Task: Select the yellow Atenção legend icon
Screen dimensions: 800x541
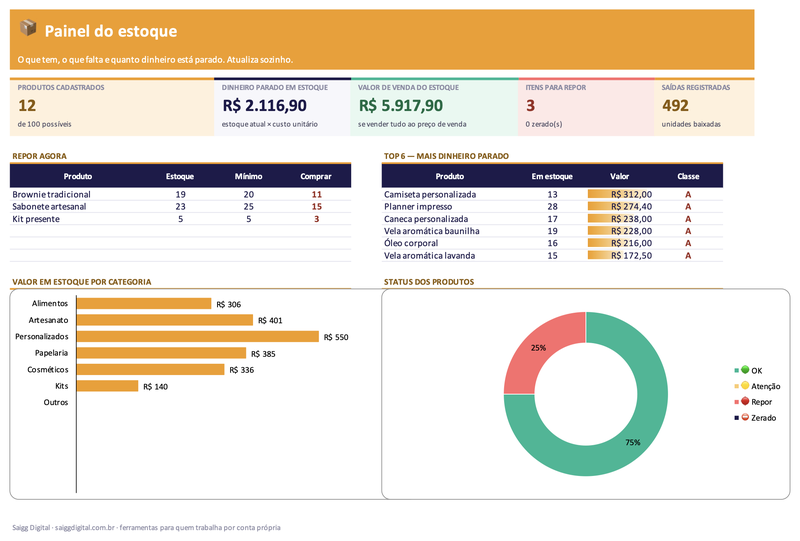Action: click(x=745, y=385)
